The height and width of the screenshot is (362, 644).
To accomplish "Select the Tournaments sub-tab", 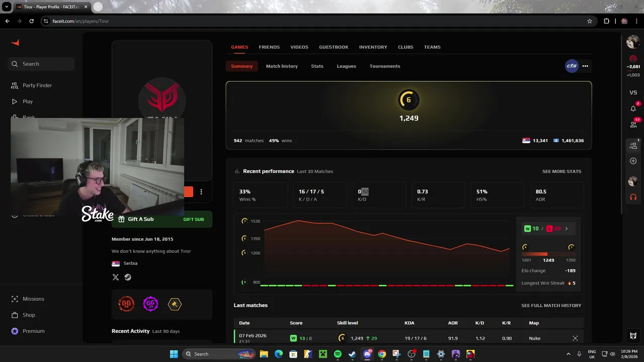I will click(x=385, y=66).
